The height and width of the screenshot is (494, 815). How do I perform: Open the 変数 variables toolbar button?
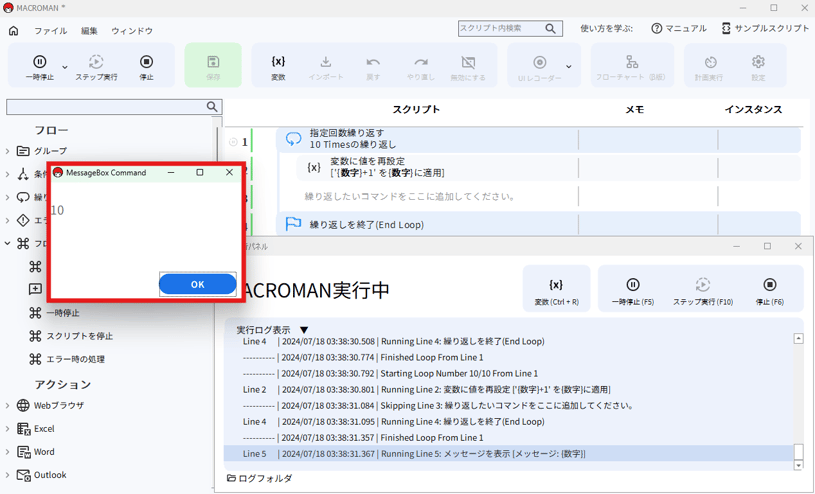tap(278, 68)
